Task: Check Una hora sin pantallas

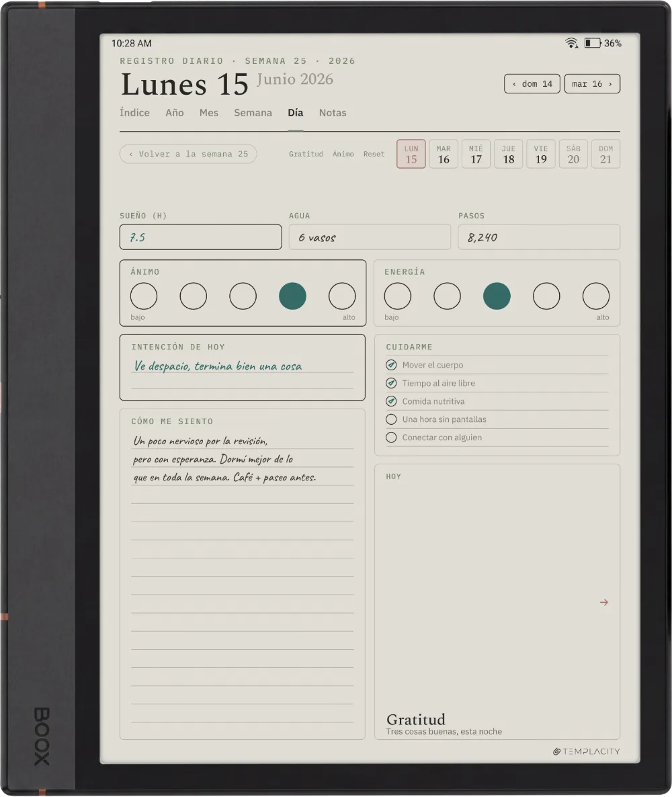Action: pos(391,419)
